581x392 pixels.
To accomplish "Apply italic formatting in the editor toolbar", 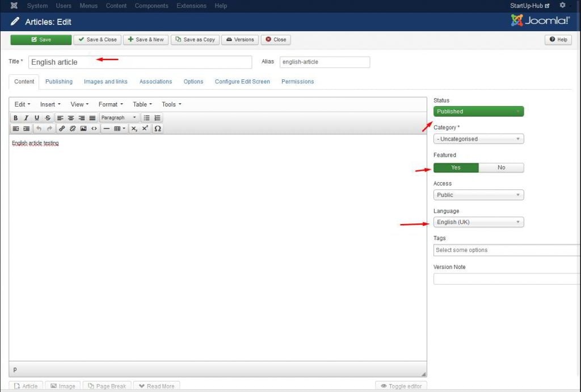I will coord(26,118).
